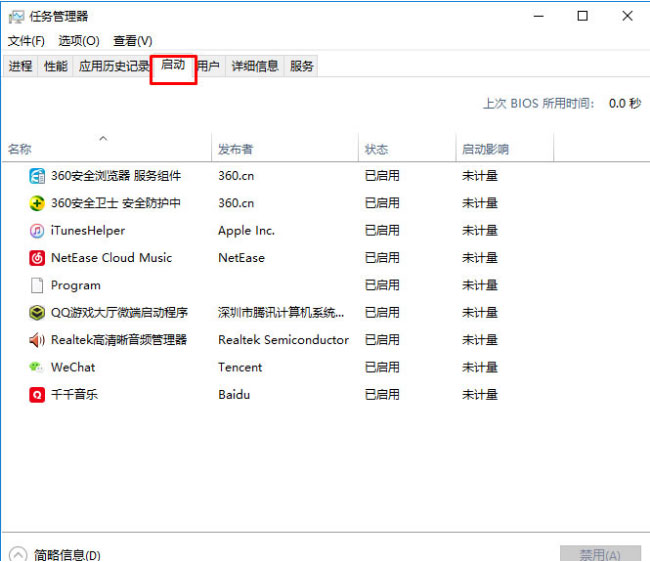Select the iTunesHelper entry
This screenshot has height=562, width=650.
[87, 230]
